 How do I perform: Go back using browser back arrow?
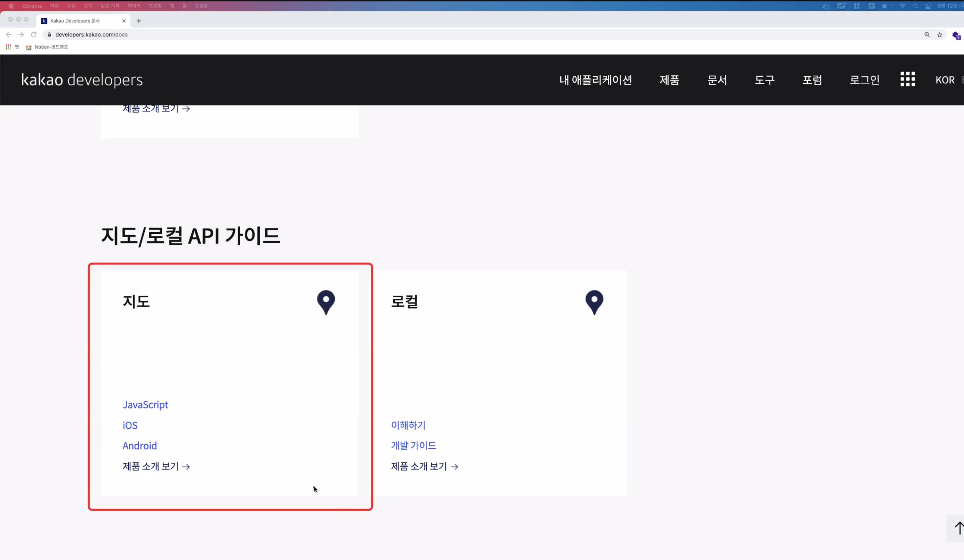(9, 35)
